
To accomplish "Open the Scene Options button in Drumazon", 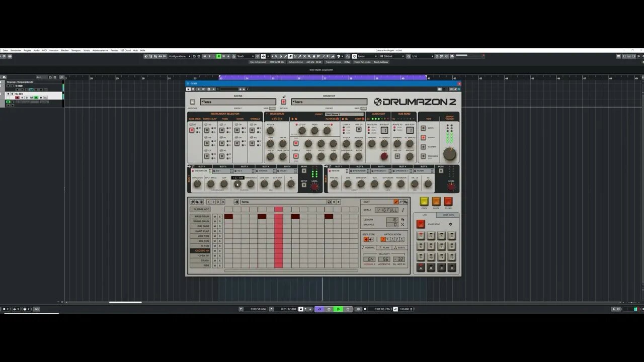I will [x=192, y=102].
